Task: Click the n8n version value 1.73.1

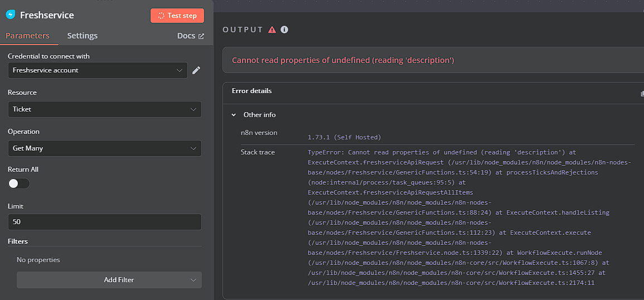Action: click(345, 137)
